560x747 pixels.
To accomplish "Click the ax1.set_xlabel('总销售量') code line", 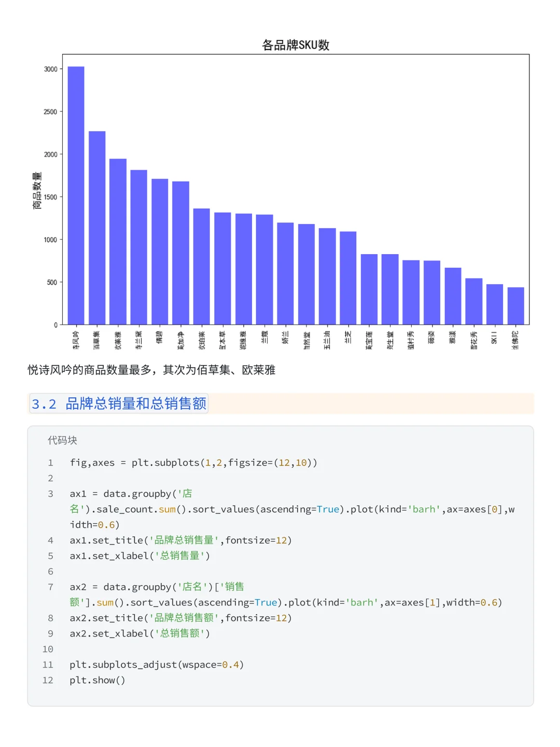I will tap(139, 556).
